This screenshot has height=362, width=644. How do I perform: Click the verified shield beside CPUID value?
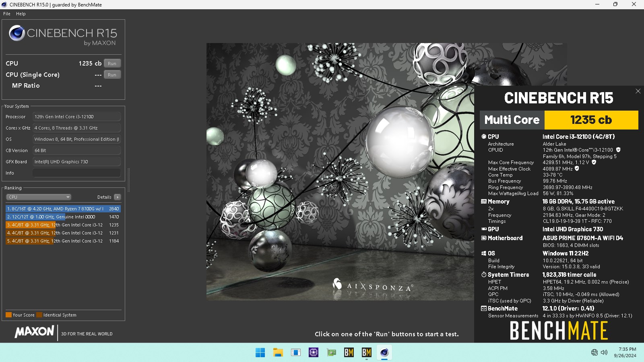click(618, 150)
